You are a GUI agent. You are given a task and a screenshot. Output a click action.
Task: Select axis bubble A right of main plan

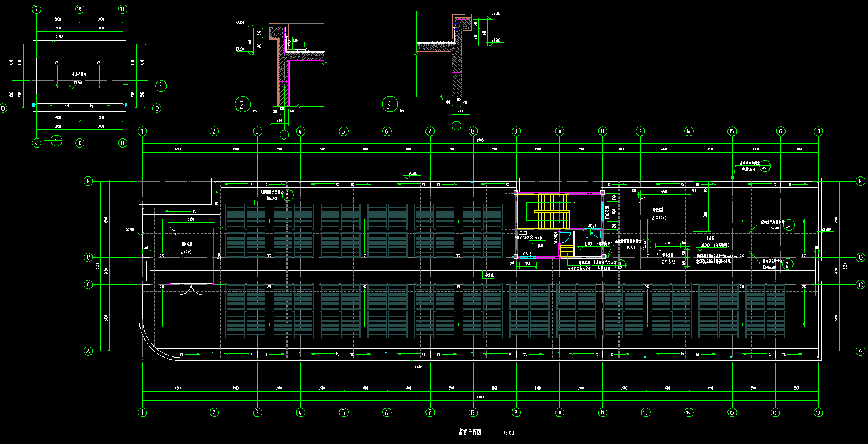pos(859,351)
